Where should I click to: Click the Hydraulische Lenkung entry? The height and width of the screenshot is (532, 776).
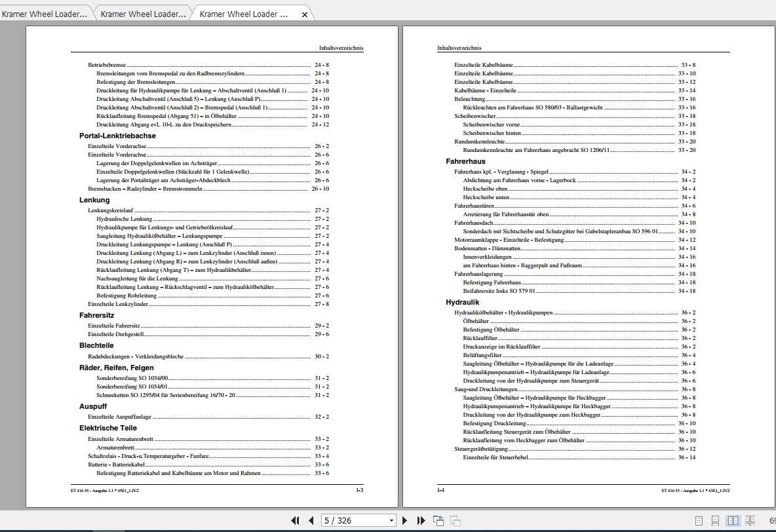[x=213, y=219]
